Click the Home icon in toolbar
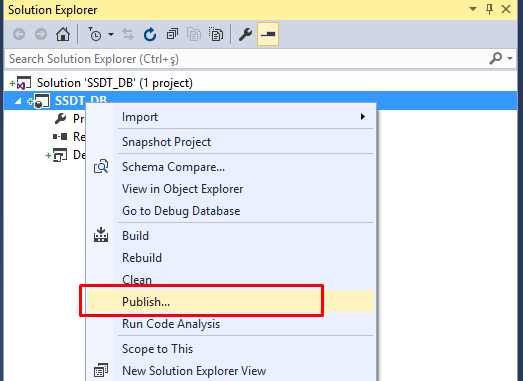 pos(63,34)
